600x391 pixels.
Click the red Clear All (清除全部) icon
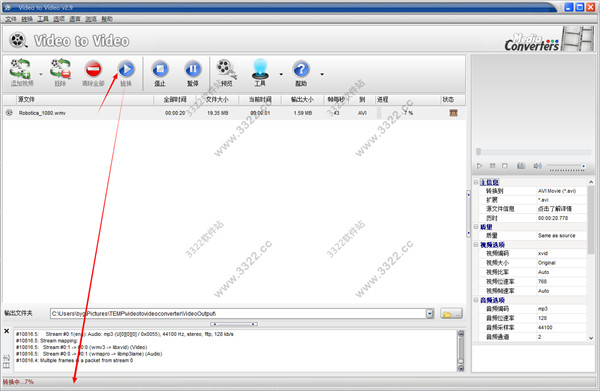(x=93, y=70)
